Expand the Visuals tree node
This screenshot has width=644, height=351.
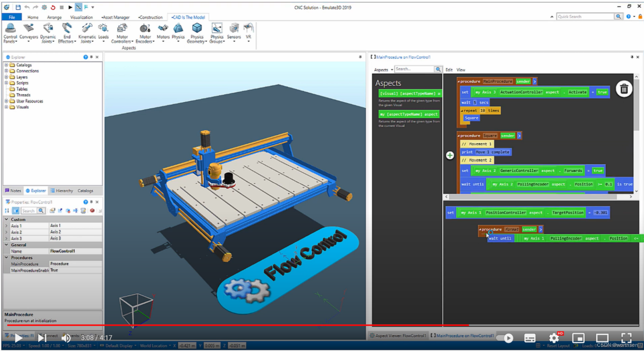point(6,107)
